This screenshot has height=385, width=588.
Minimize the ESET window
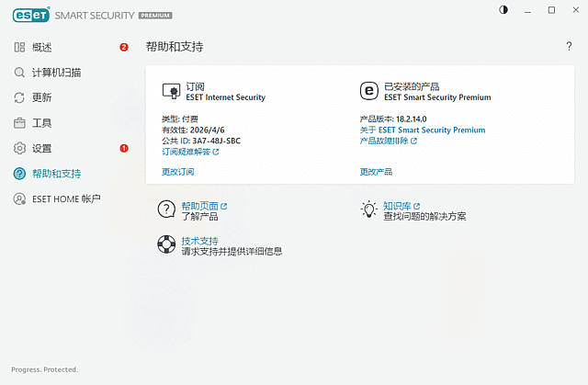point(527,10)
